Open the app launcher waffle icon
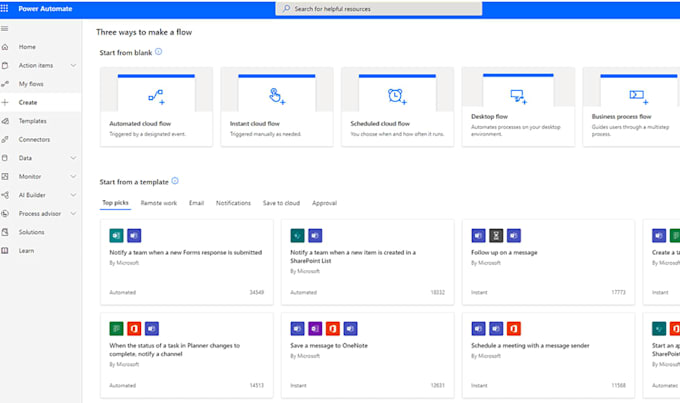This screenshot has width=680, height=403. coord(4,9)
